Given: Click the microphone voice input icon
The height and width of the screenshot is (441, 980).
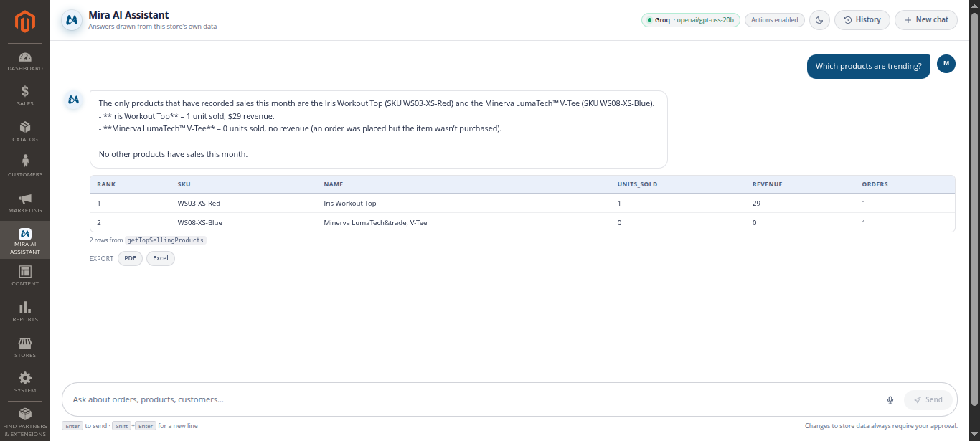Looking at the screenshot, I should click(x=890, y=400).
